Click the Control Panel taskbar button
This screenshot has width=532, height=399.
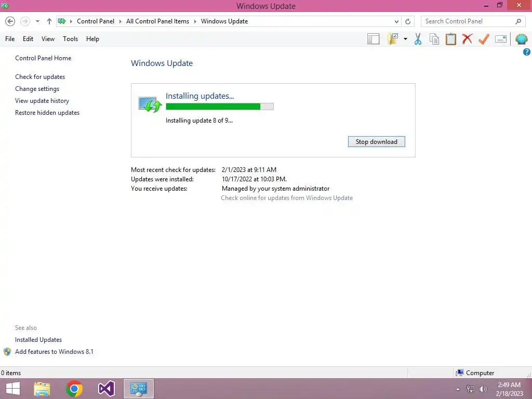pos(138,389)
